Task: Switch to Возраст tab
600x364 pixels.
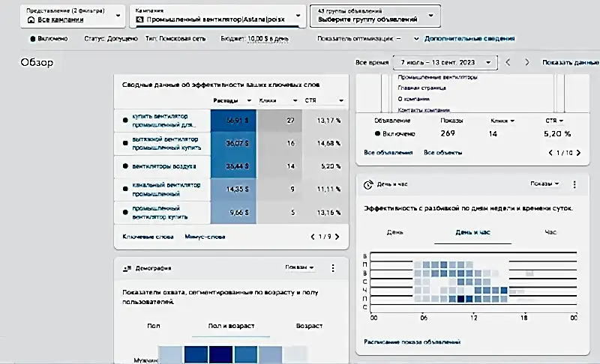Action: click(x=309, y=326)
